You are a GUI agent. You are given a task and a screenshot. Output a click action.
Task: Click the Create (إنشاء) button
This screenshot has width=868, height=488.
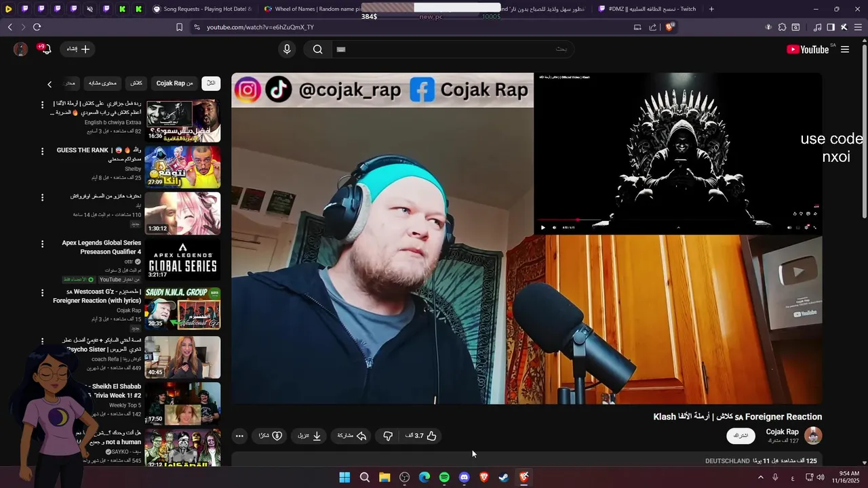coord(77,49)
